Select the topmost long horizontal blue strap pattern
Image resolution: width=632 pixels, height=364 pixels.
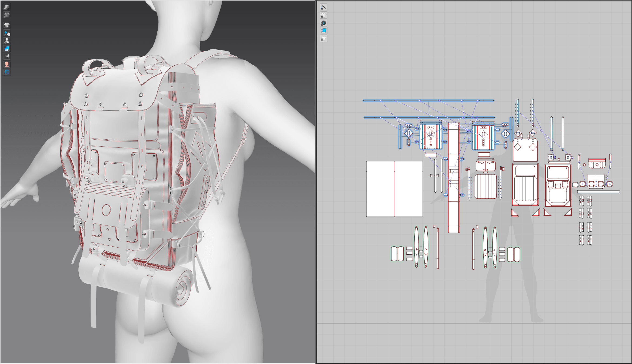click(428, 100)
